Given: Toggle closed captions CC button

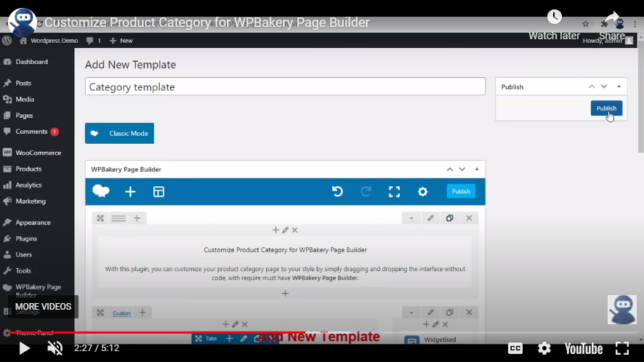Looking at the screenshot, I should coord(515,348).
